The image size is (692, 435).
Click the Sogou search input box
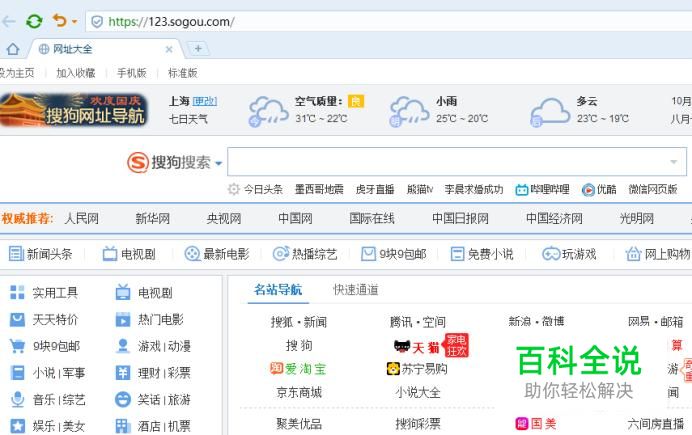point(457,161)
